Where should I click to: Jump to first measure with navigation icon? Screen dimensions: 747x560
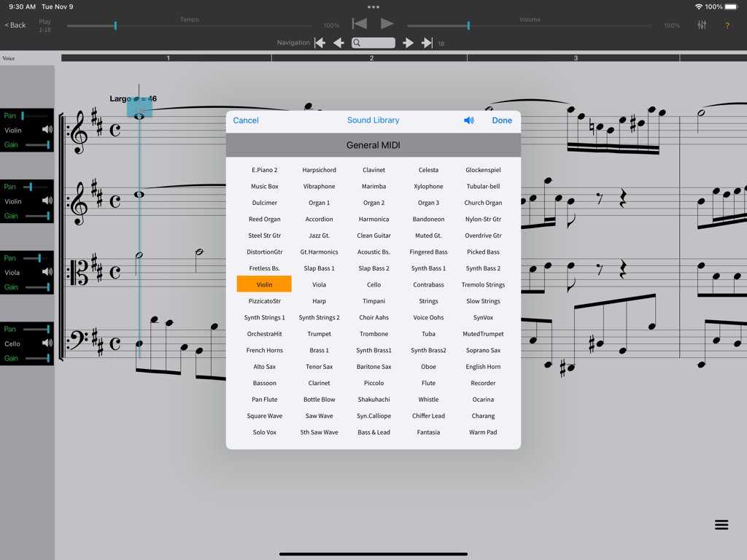tap(320, 42)
